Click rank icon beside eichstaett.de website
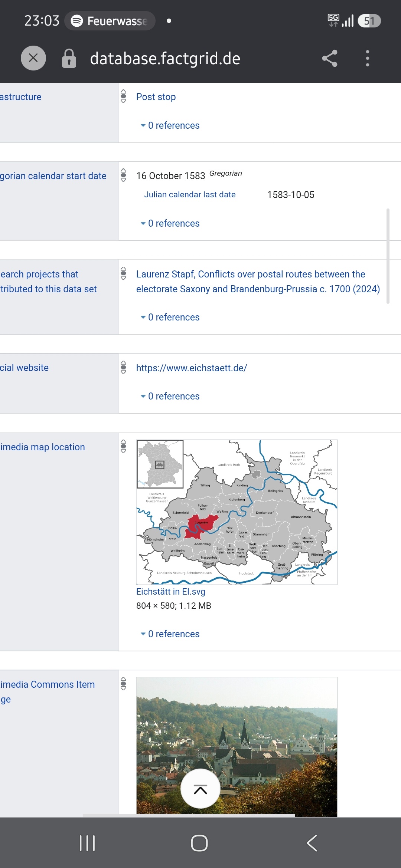Screen dimensions: 401x868 [x=124, y=367]
